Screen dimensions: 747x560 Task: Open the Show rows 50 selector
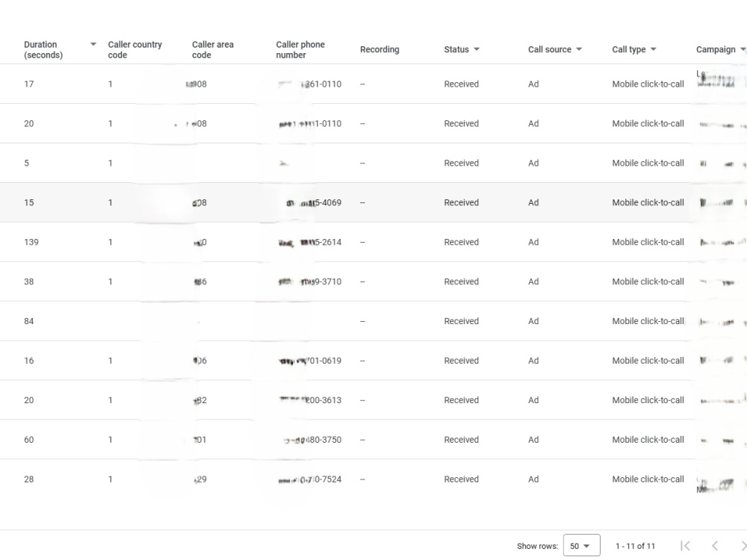pyautogui.click(x=581, y=546)
